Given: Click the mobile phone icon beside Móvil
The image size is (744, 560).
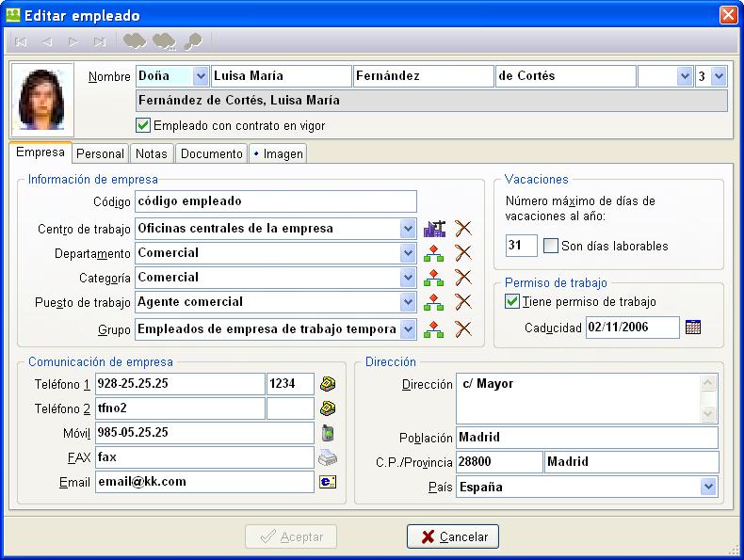Looking at the screenshot, I should click(328, 433).
